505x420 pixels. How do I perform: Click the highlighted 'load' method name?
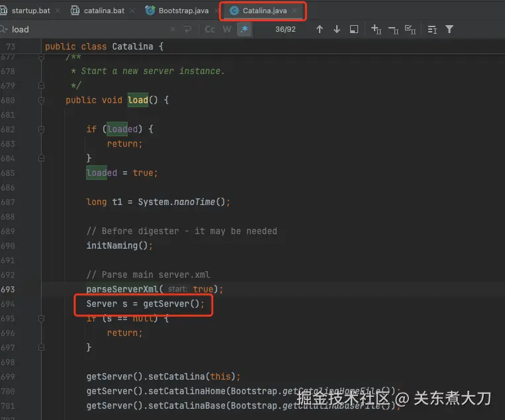[x=138, y=100]
